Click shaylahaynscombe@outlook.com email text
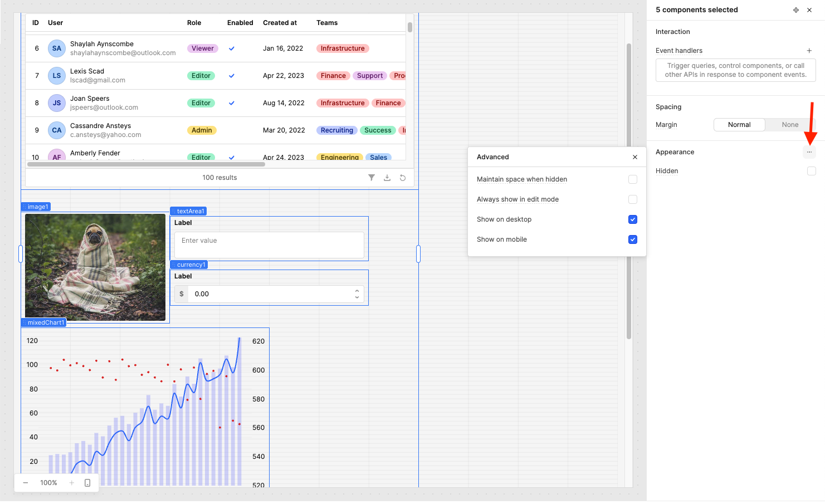This screenshot has height=504, width=825. pyautogui.click(x=123, y=53)
